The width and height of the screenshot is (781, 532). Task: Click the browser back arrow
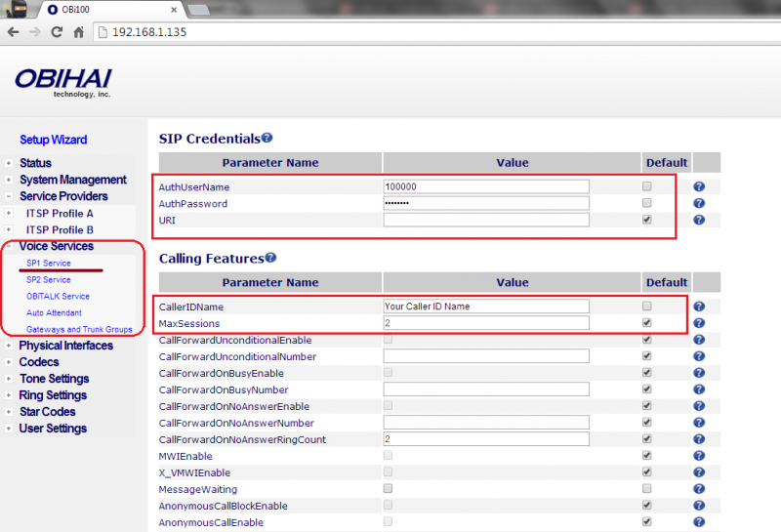click(14, 32)
